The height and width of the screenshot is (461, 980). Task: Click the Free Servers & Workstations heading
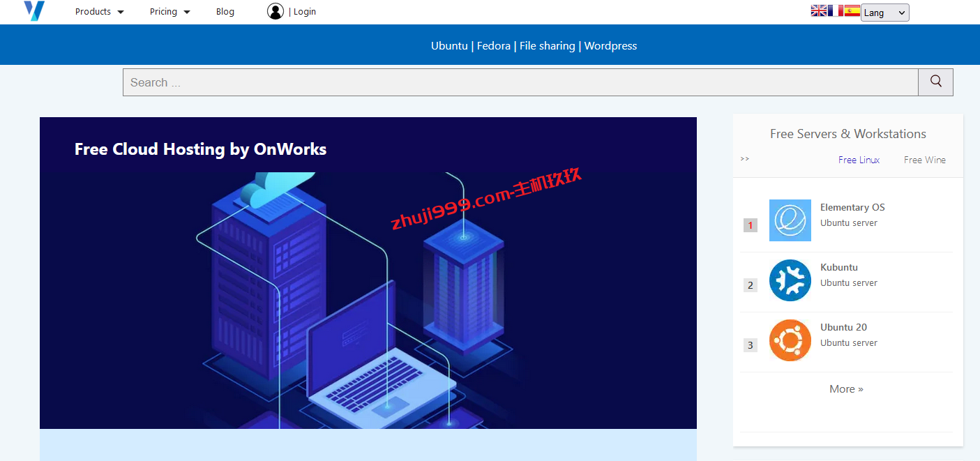(x=848, y=134)
